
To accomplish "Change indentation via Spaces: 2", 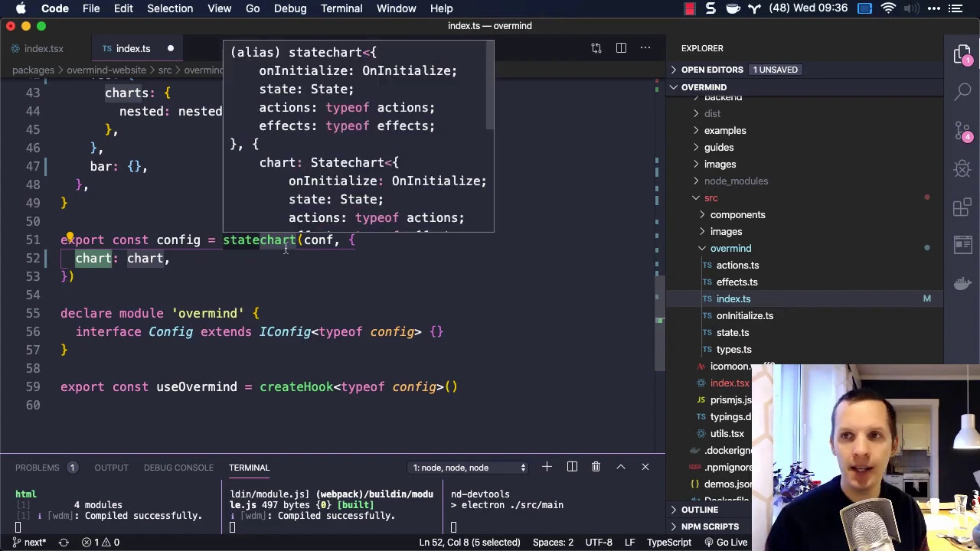I will coord(553,543).
